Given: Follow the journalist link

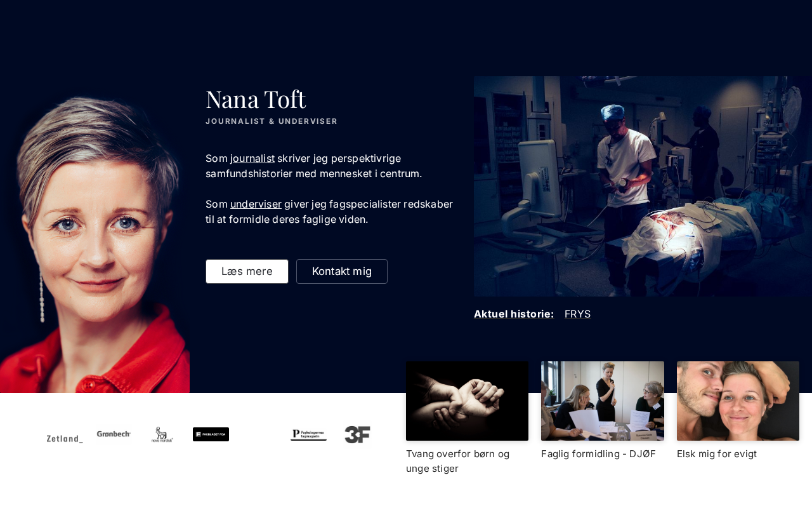Looking at the screenshot, I should 252,158.
